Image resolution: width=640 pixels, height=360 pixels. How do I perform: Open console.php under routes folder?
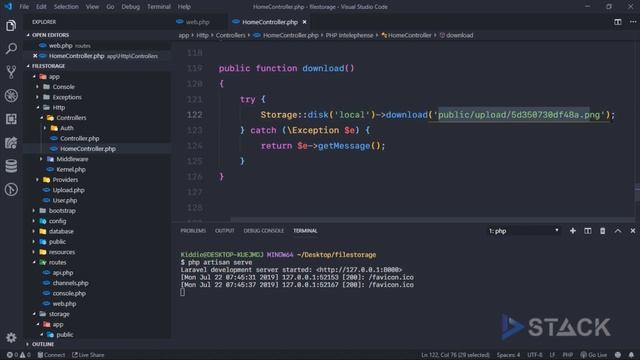69,293
